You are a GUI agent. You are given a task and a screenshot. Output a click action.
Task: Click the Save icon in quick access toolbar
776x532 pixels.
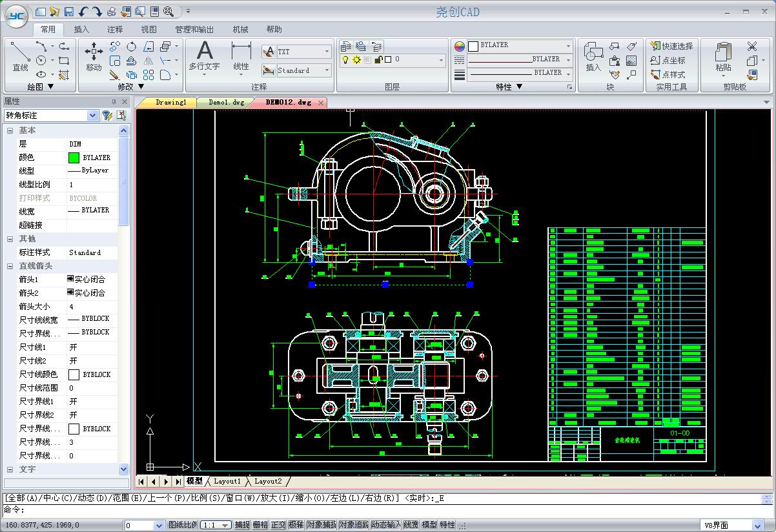pyautogui.click(x=69, y=12)
